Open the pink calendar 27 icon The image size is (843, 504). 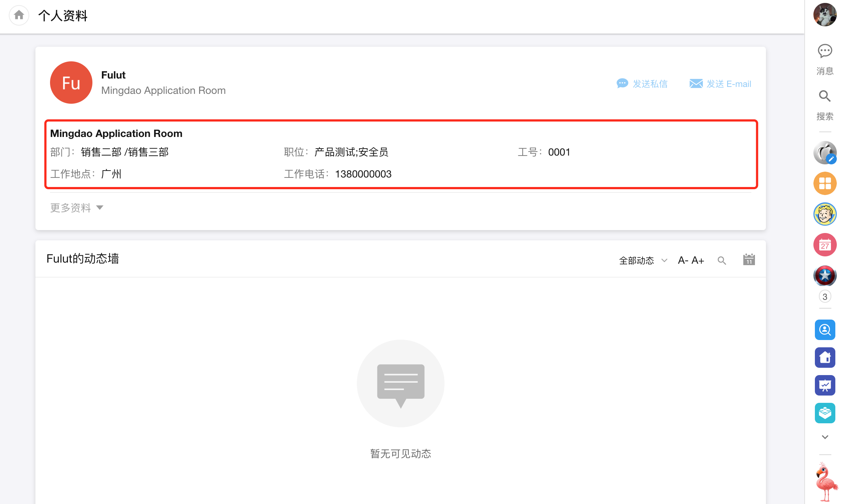tap(825, 245)
